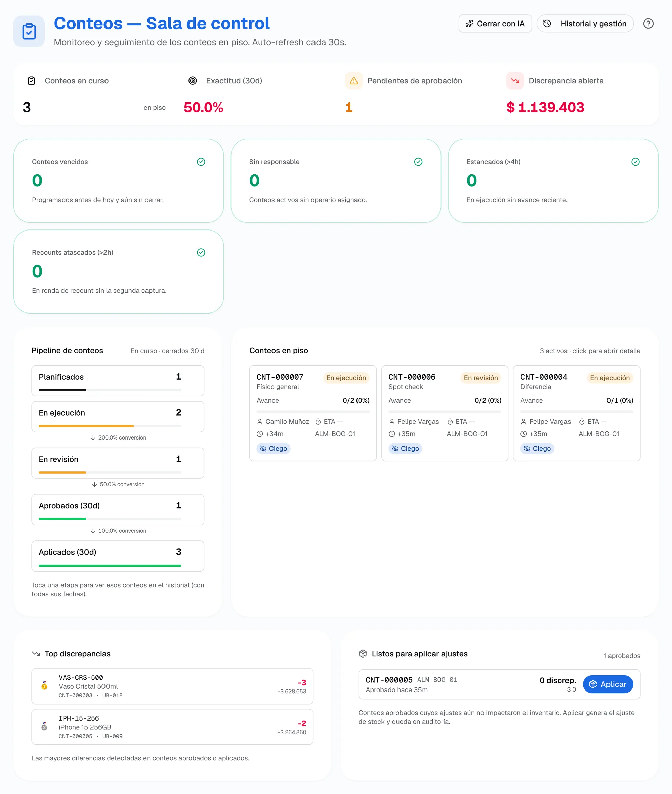The height and width of the screenshot is (794, 672).
Task: Click the check icon on Conteos vencidos
Action: [x=201, y=162]
